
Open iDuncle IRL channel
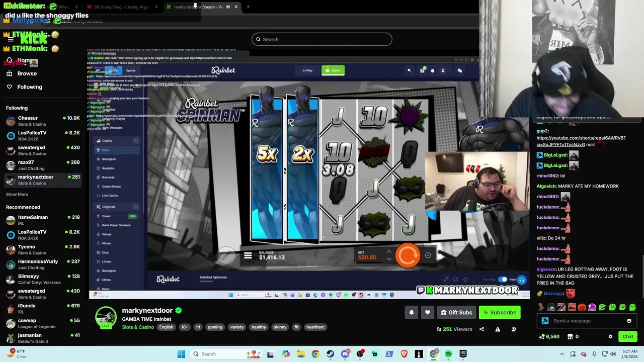pos(43,309)
